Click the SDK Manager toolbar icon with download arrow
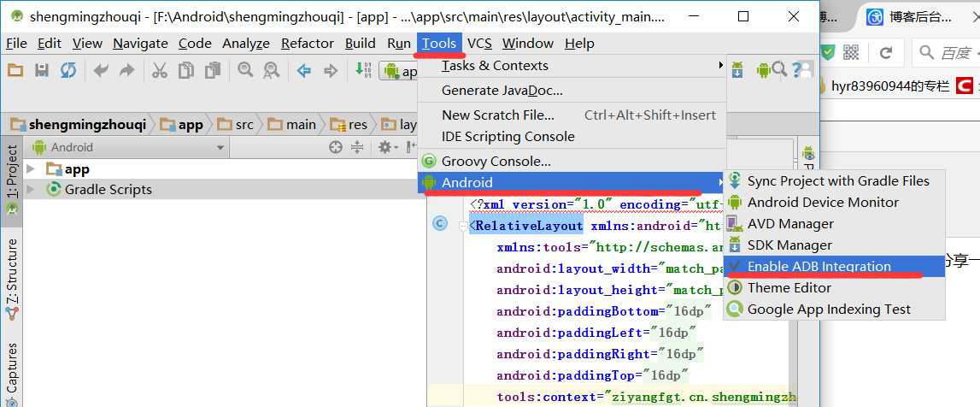980x407 pixels. click(737, 69)
